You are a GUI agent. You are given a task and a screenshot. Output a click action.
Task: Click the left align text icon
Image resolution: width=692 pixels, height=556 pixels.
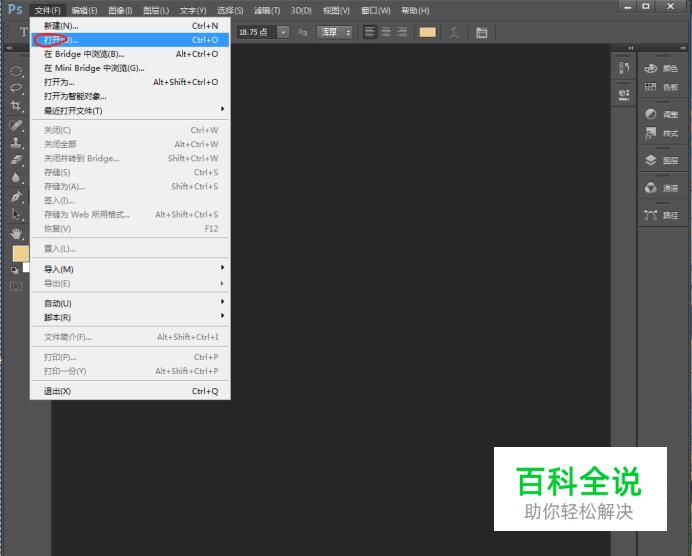coord(370,32)
